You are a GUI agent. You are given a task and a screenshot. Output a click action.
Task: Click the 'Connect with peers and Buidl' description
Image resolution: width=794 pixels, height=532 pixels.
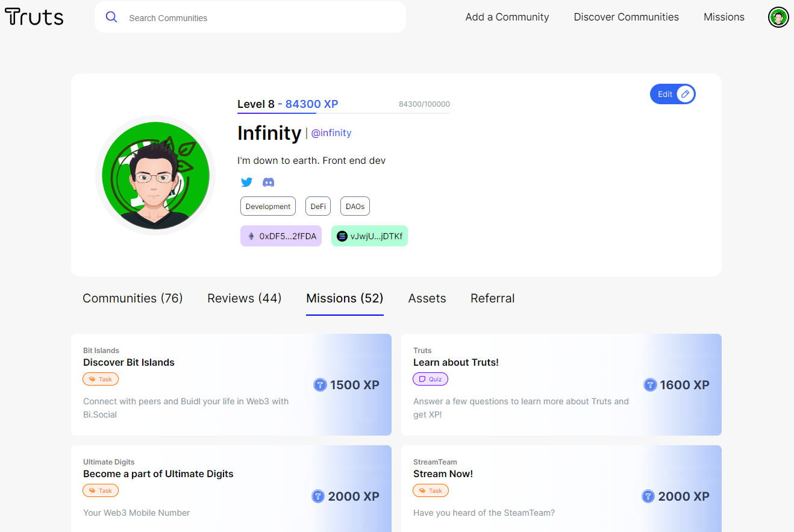pos(186,408)
